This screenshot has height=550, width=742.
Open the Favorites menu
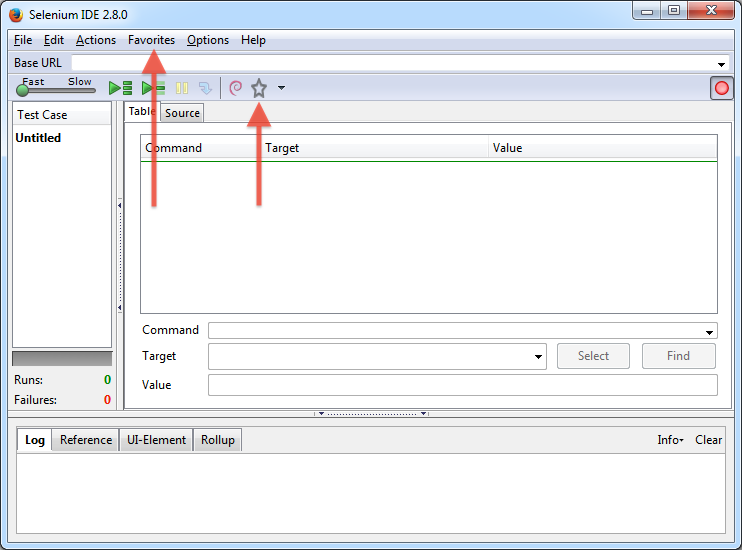pos(151,40)
